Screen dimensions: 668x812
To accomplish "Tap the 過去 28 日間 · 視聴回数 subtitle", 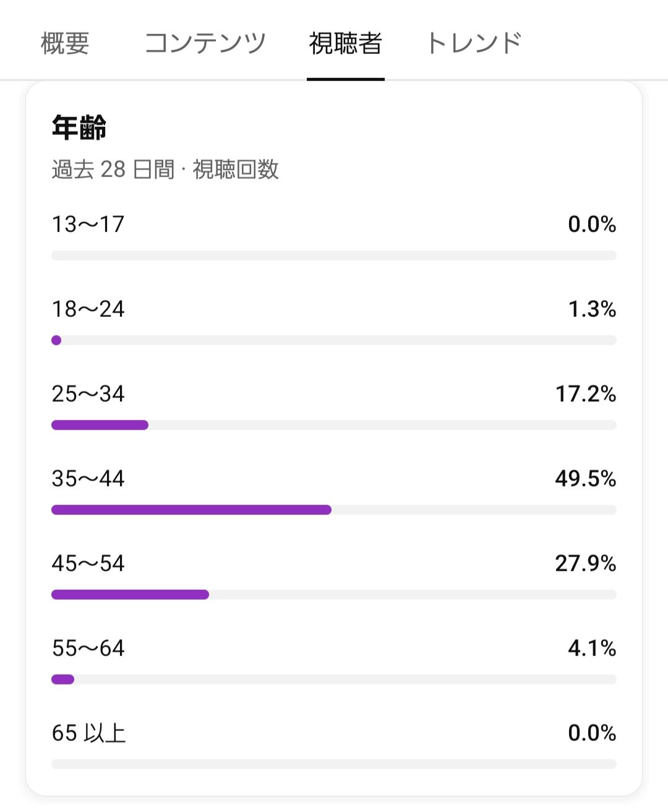I will click(x=165, y=169).
